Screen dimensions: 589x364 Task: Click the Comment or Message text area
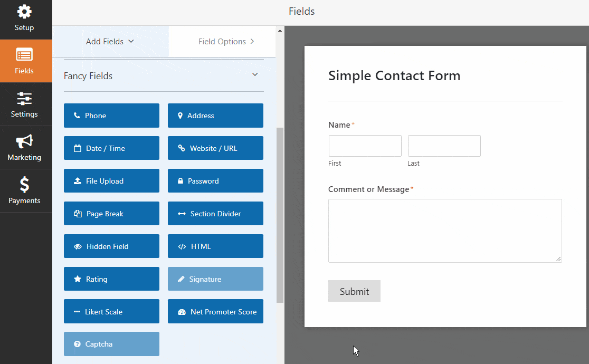[445, 231]
